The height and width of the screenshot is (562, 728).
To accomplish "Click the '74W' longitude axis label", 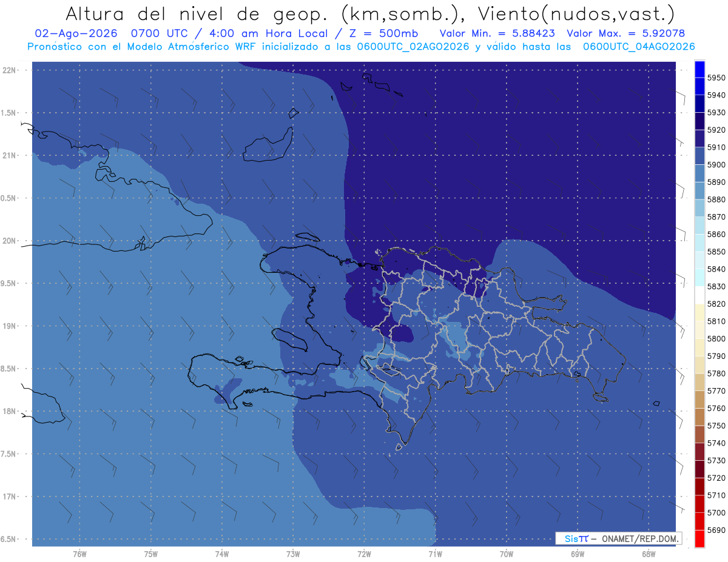I will click(222, 554).
